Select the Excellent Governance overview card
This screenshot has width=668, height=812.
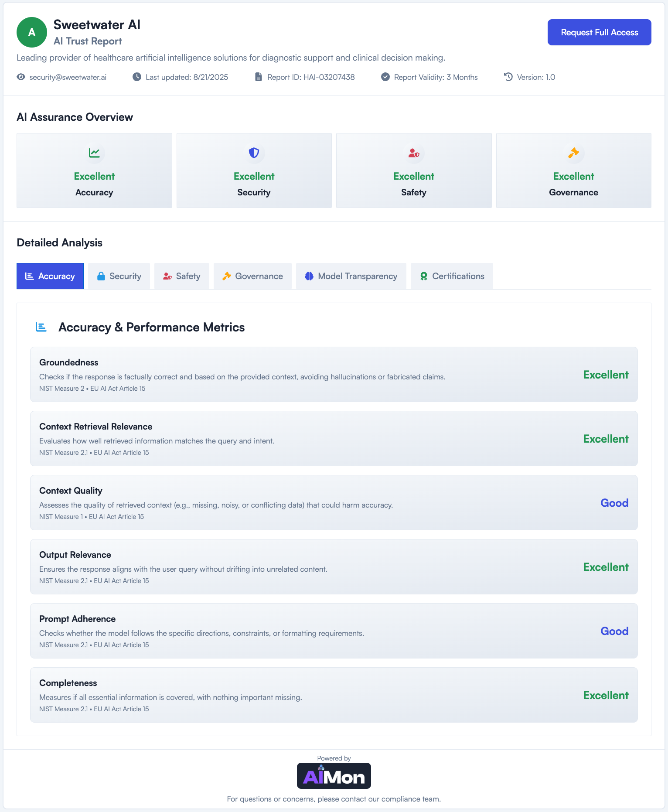[574, 171]
